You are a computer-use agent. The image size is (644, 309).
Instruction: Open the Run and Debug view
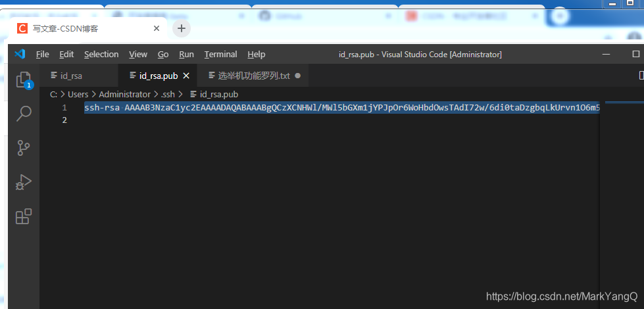point(24,182)
